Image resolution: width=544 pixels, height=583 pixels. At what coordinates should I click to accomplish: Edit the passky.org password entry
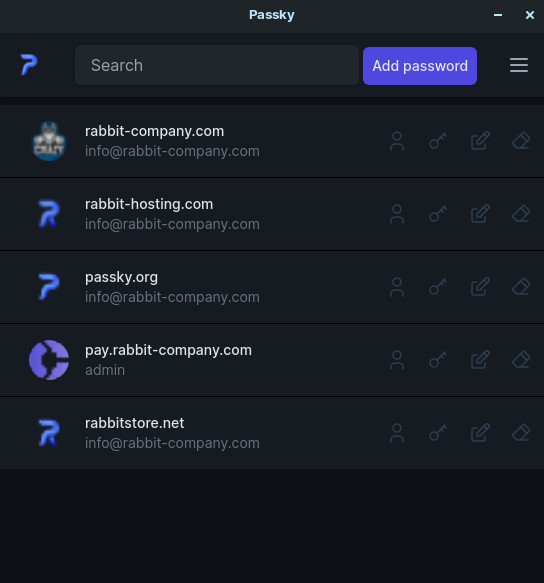pyautogui.click(x=480, y=287)
